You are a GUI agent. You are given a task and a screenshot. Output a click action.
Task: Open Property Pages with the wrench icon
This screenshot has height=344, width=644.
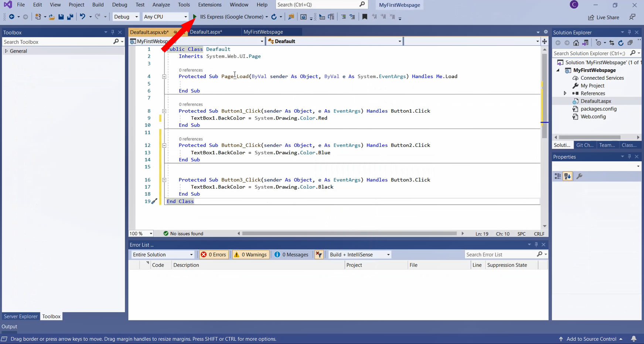tap(579, 176)
